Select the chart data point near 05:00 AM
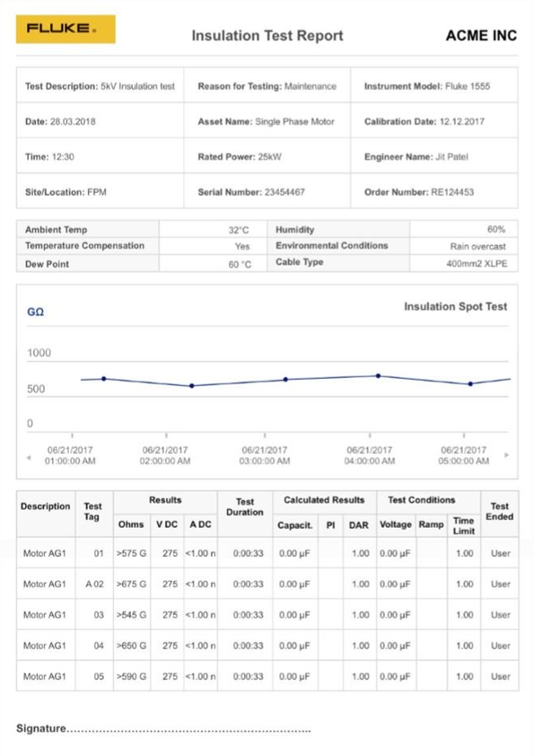Image resolution: width=534 pixels, height=756 pixels. click(470, 383)
